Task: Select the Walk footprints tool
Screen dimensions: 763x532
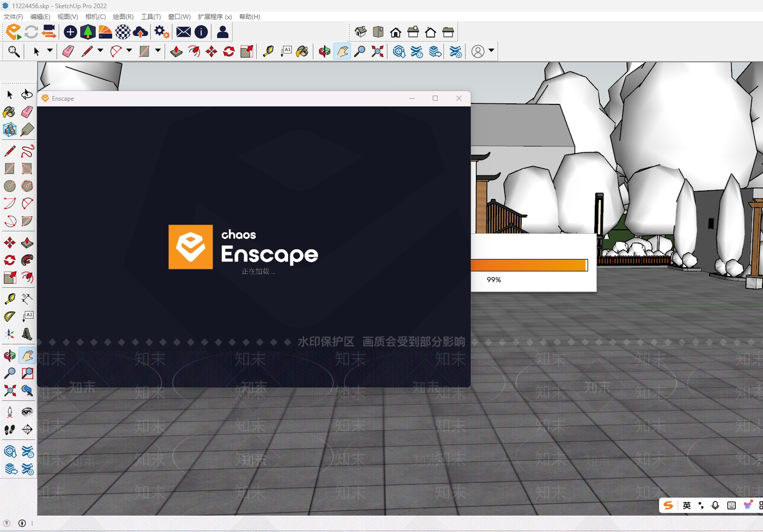Action: 10,430
